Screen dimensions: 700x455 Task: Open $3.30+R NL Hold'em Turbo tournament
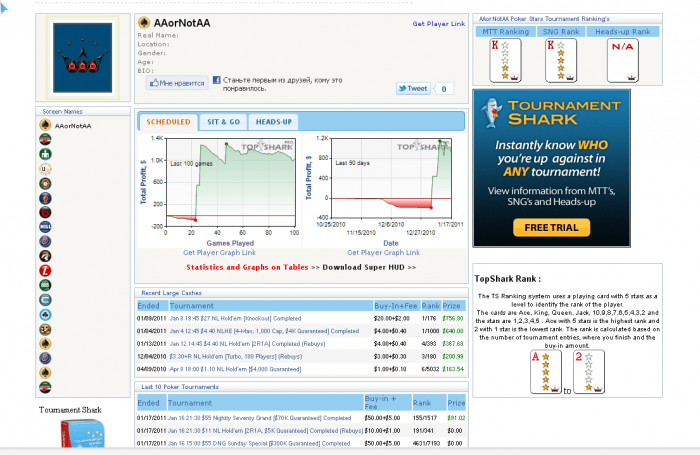[x=236, y=356]
